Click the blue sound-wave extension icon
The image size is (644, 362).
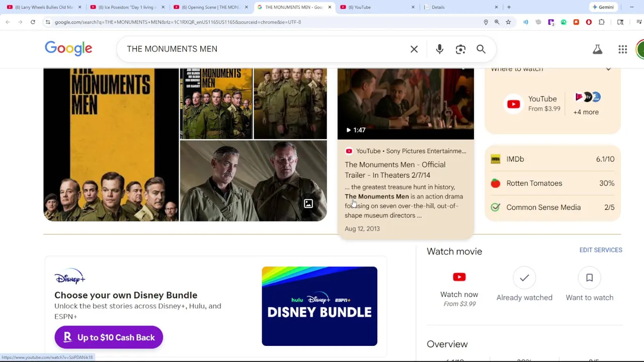(526, 22)
